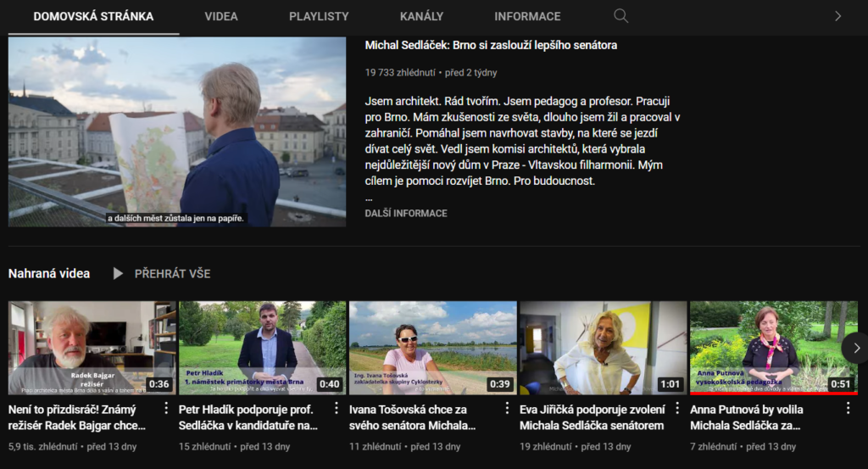Viewport: 868px width, 469px height.
Task: Click the 0:36 duration badge
Action: click(x=159, y=383)
